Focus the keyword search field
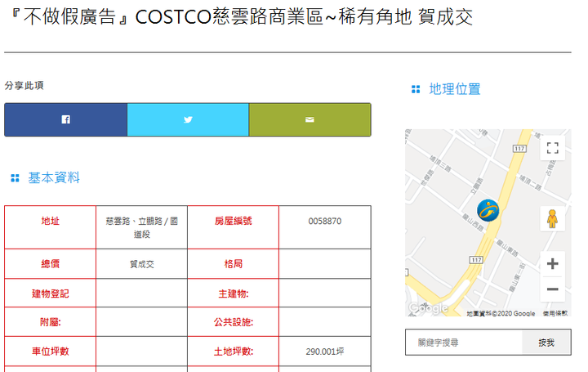Viewport: 588px width, 372px height. click(464, 343)
